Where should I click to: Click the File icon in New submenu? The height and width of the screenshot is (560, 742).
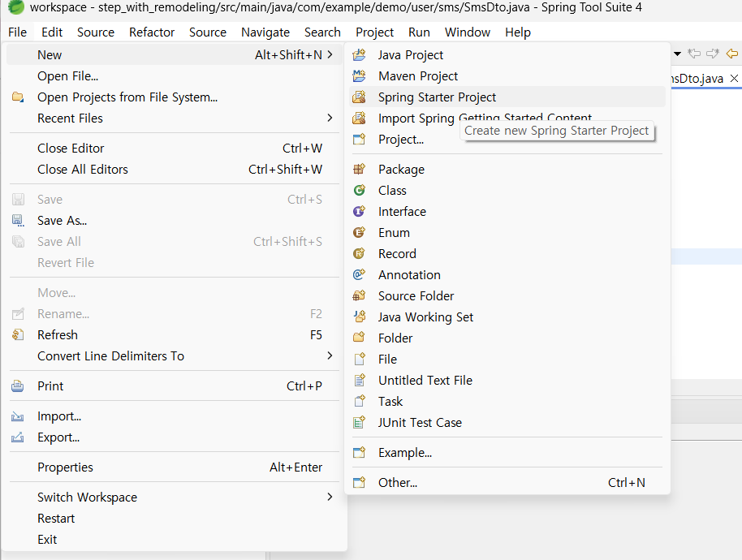(359, 359)
